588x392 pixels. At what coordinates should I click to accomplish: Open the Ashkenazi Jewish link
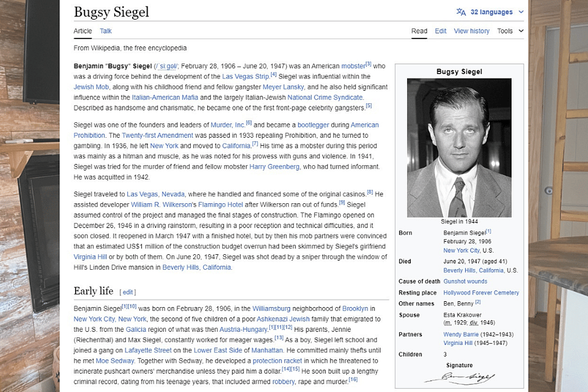click(x=283, y=319)
